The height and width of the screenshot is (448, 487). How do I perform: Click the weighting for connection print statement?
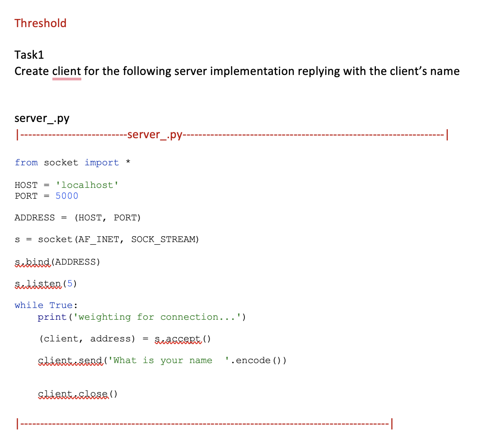coord(140,317)
